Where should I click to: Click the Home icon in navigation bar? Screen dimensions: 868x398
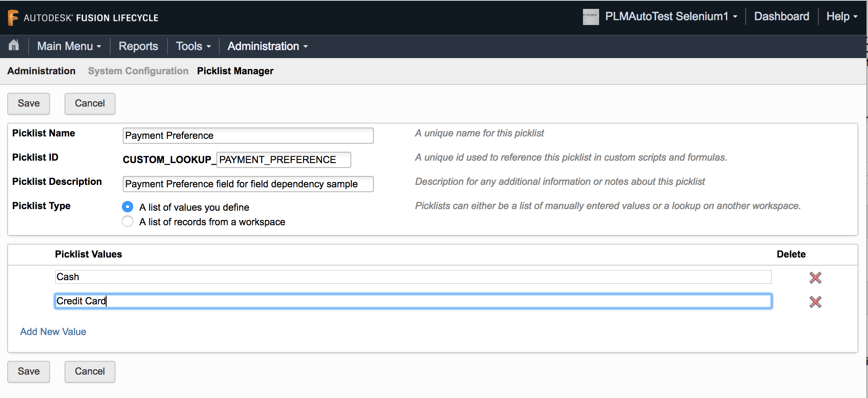point(13,46)
